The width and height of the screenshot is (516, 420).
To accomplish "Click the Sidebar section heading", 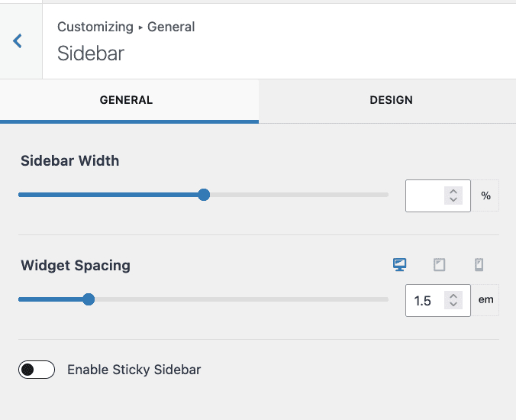I will [91, 53].
